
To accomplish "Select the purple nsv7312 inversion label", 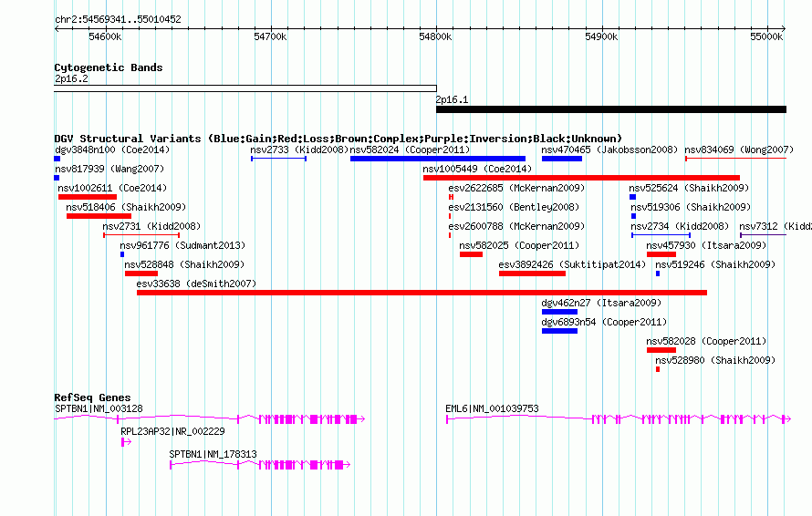I will tap(776, 226).
